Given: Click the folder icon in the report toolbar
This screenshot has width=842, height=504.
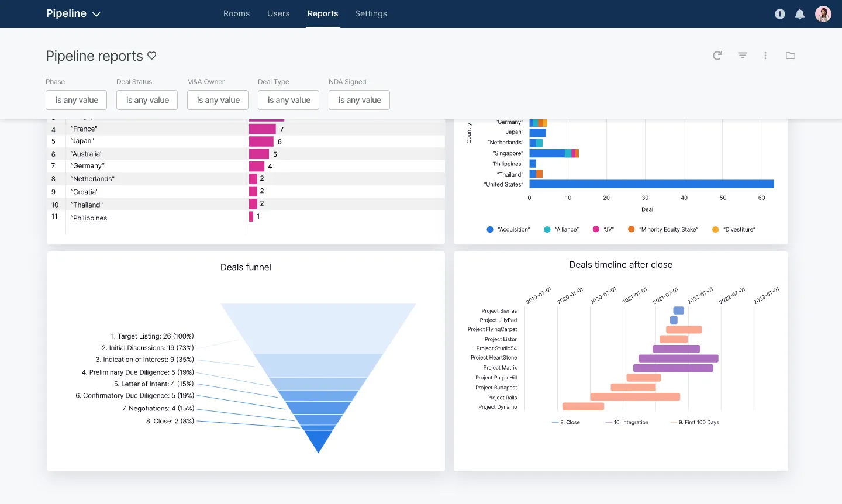Looking at the screenshot, I should (791, 56).
